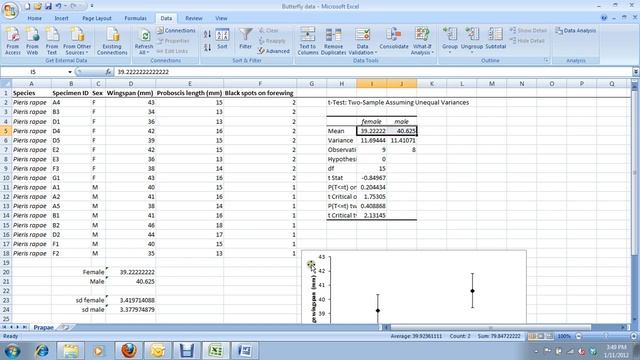Open Data Analysis tools
Image resolution: width=640 pixels, height=360 pixels.
576,31
